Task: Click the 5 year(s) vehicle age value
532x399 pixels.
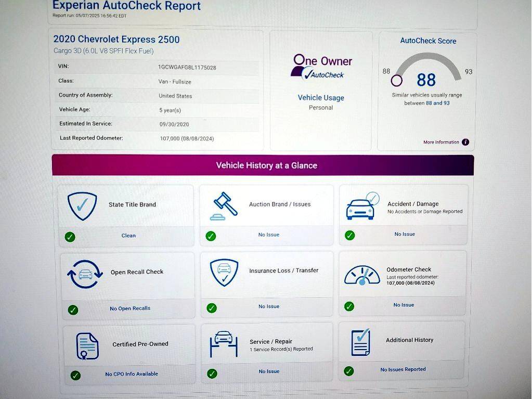Action: (x=170, y=110)
